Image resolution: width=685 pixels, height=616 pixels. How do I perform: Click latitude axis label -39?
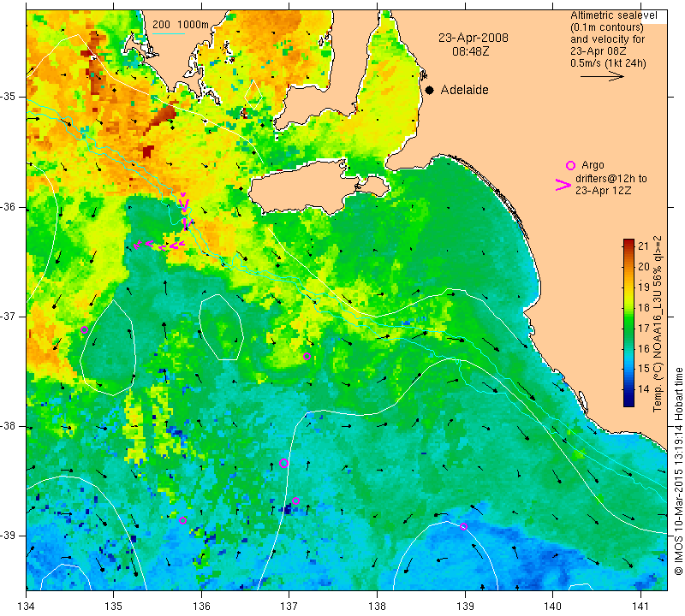pos(9,536)
